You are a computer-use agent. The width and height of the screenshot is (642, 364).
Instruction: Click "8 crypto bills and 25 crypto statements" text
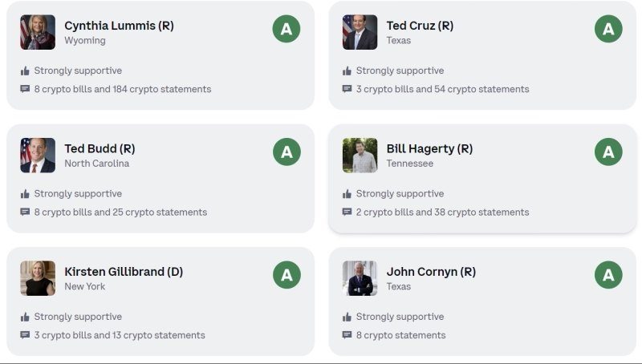(120, 212)
